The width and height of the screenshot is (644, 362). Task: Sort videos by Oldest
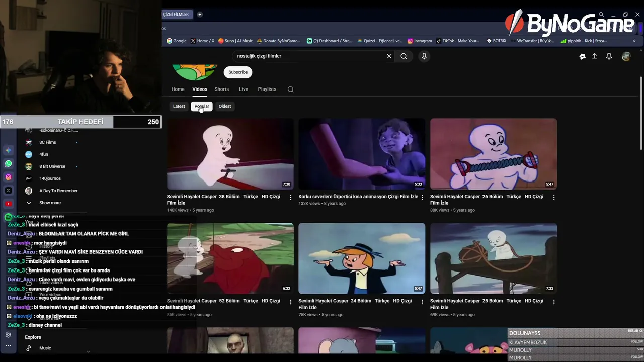click(225, 106)
